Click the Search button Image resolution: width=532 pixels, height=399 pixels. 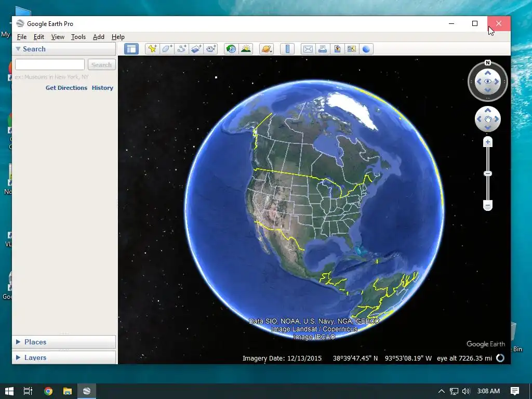coord(101,64)
